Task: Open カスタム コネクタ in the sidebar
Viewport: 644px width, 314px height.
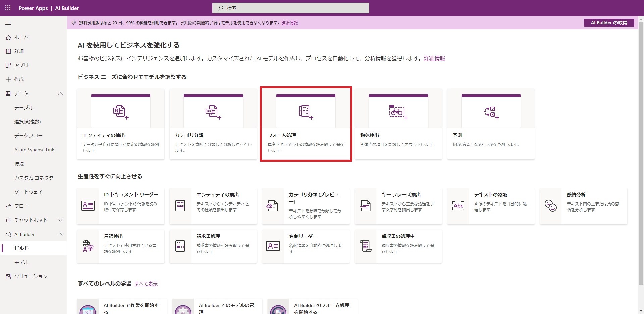Action: (34, 178)
